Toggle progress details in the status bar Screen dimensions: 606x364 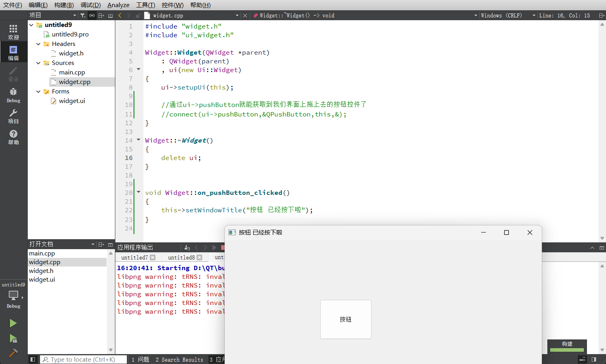click(582, 359)
